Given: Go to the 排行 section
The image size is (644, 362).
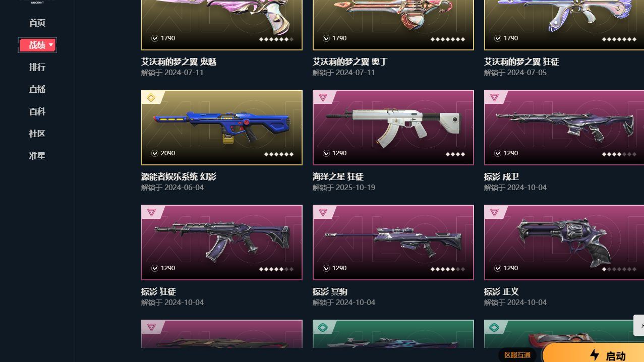Looking at the screenshot, I should tap(37, 67).
